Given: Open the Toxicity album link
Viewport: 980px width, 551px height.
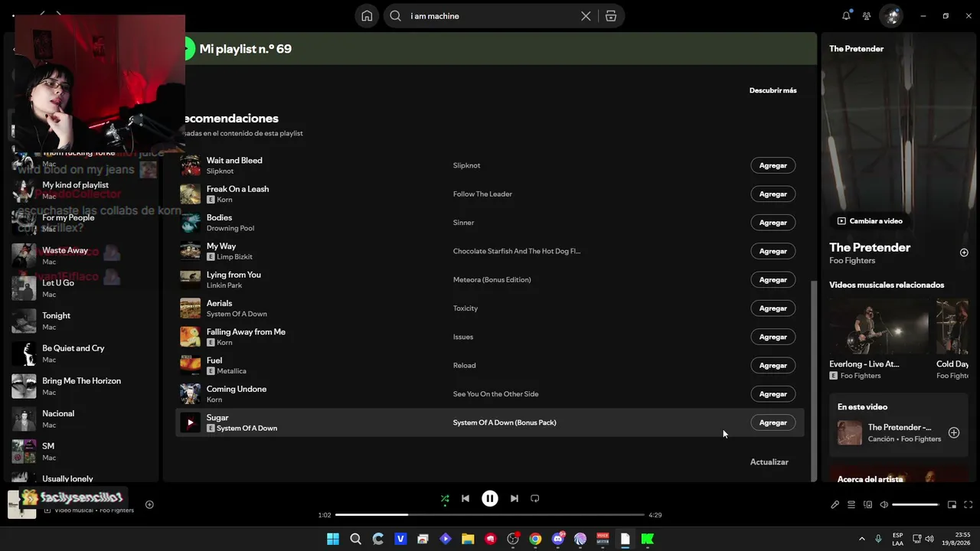Looking at the screenshot, I should click(x=465, y=308).
